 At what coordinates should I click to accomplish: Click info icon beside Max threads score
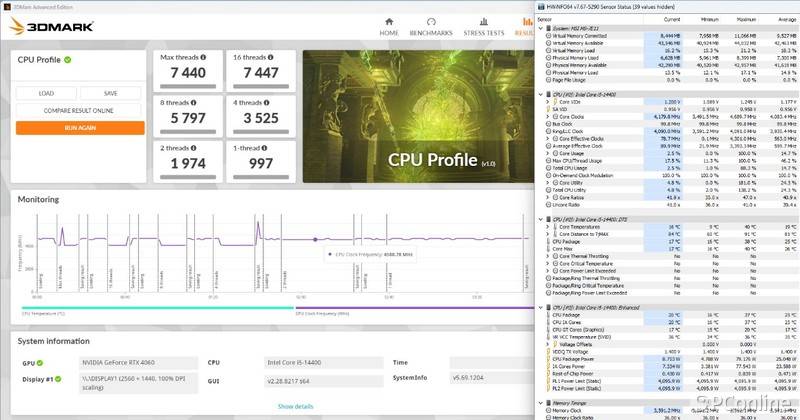point(200,58)
